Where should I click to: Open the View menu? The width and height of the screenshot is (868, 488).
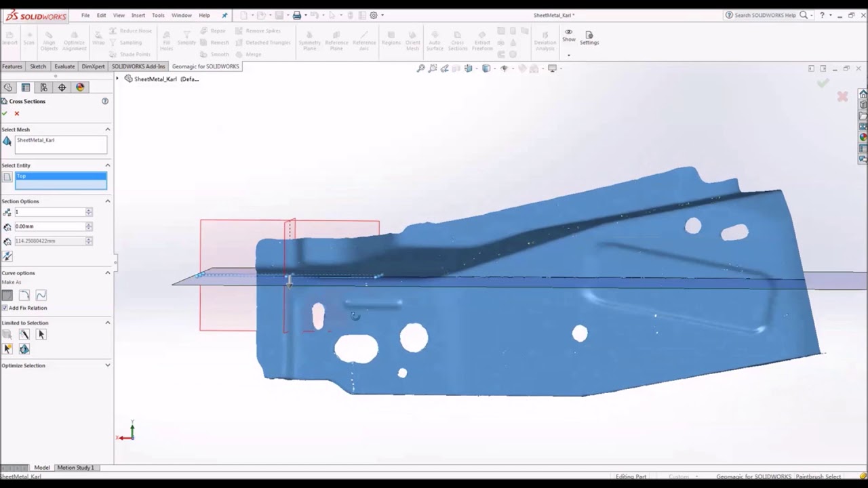(x=119, y=15)
